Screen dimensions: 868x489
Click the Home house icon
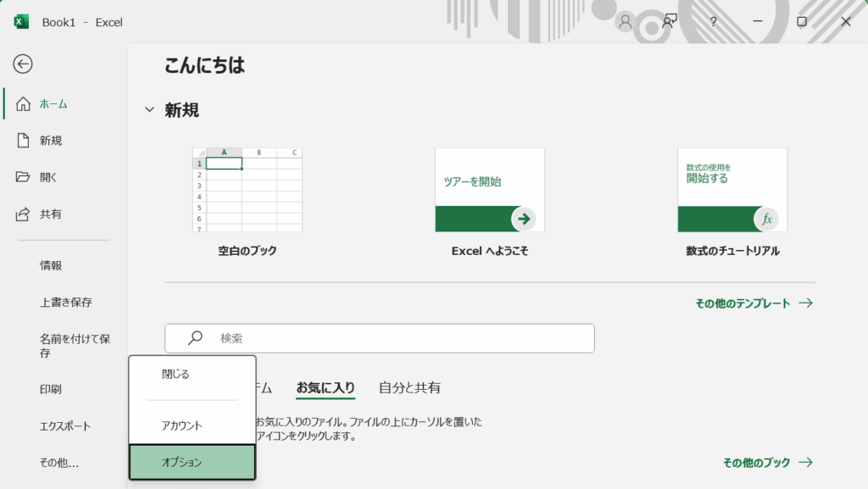(x=23, y=104)
